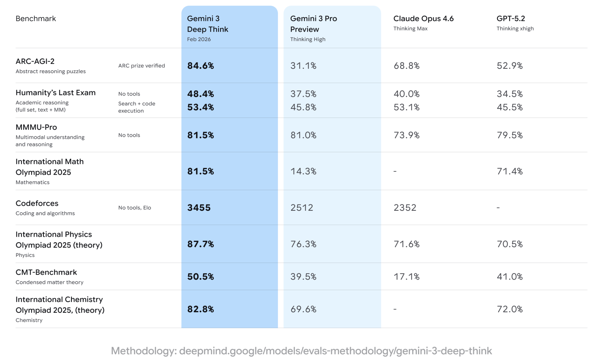Select the GPT-5.2 column header
The image size is (607, 364).
(510, 18)
